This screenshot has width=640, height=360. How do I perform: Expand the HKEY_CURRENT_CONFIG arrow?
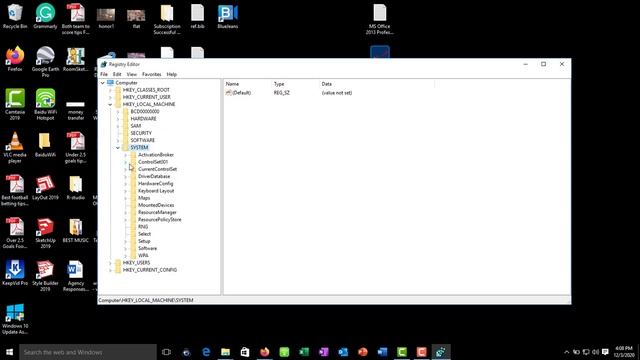pyautogui.click(x=110, y=270)
